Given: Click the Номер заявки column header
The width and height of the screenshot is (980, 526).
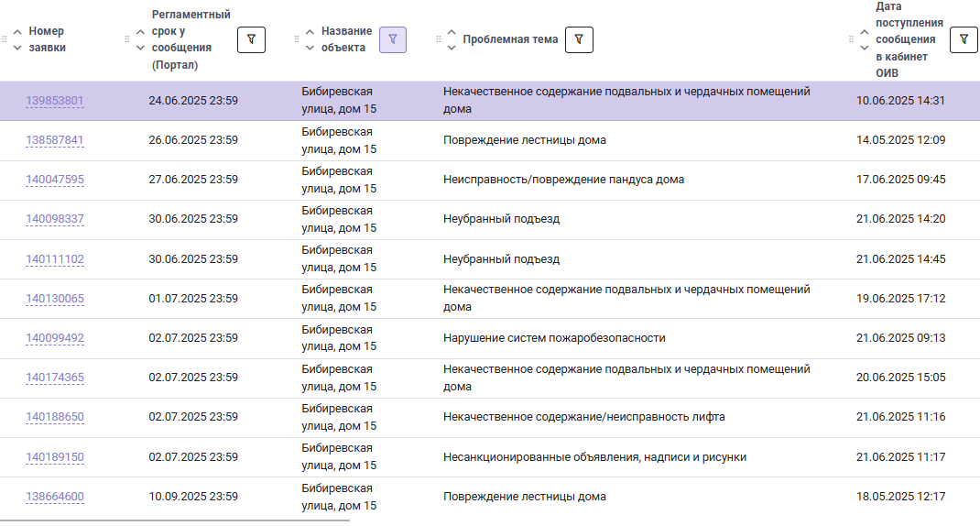Looking at the screenshot, I should [47, 39].
